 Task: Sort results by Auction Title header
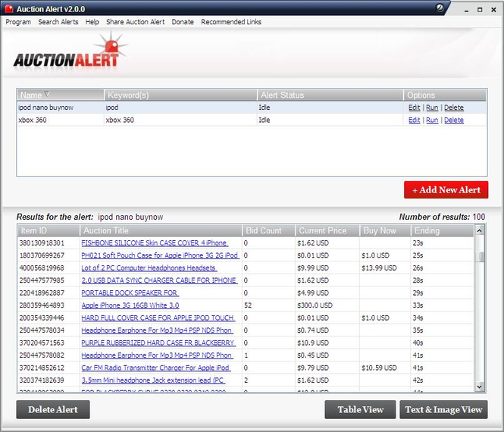[x=161, y=230]
